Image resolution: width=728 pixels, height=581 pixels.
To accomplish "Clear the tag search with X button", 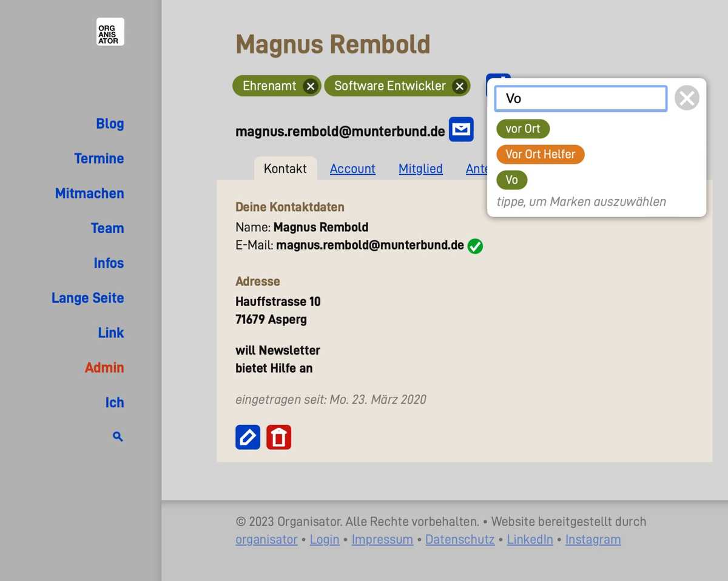I will point(687,98).
